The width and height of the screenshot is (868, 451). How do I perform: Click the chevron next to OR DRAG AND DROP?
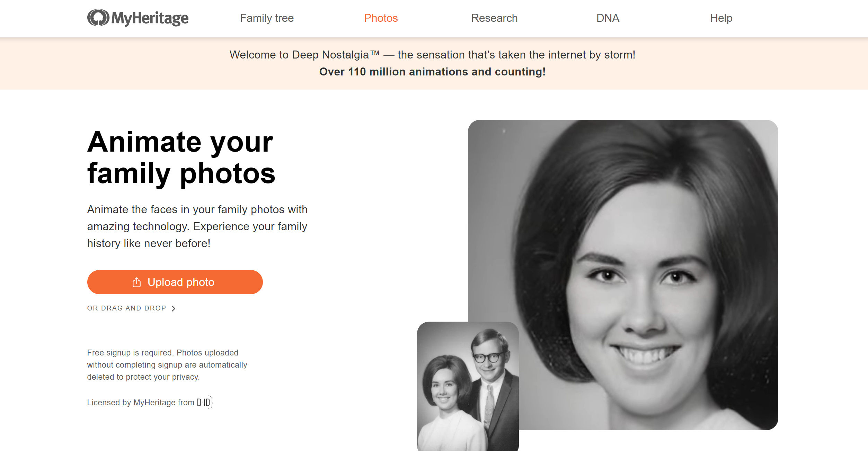(174, 308)
